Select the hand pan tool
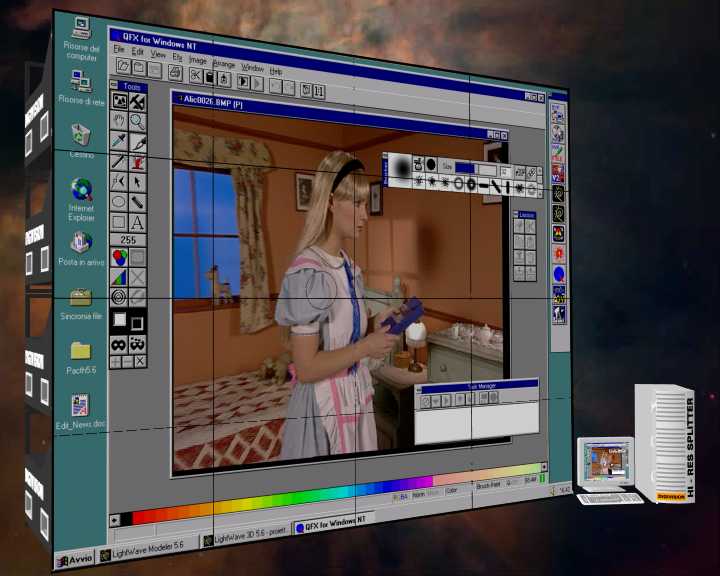Screen dimensions: 720x576 coord(119,121)
